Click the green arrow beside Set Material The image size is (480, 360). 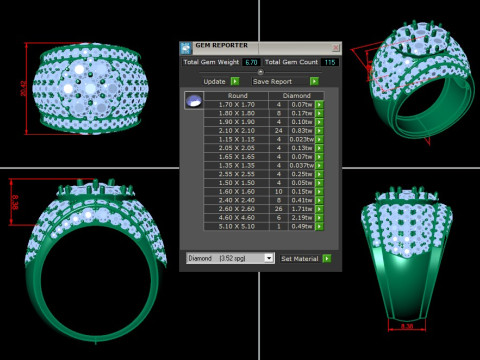pos(327,258)
